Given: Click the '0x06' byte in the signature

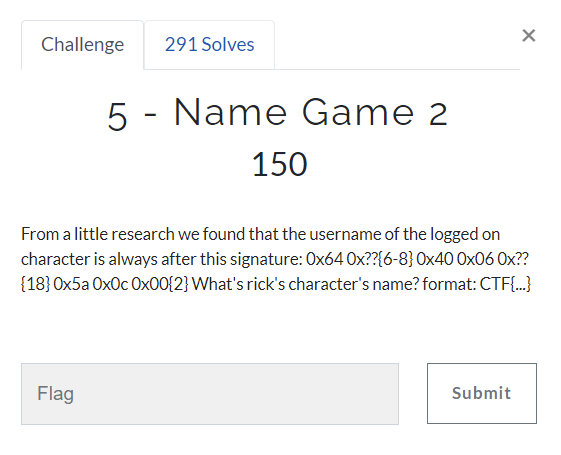Looking at the screenshot, I should point(475,259).
